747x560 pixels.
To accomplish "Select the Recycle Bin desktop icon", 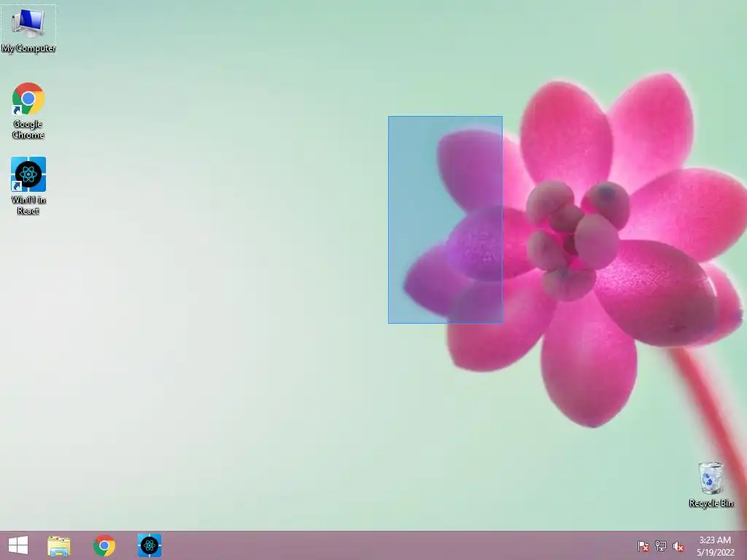I will [711, 484].
